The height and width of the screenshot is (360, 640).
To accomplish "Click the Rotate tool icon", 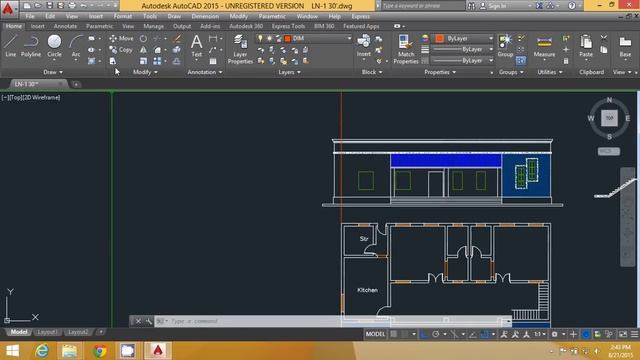I will point(143,39).
